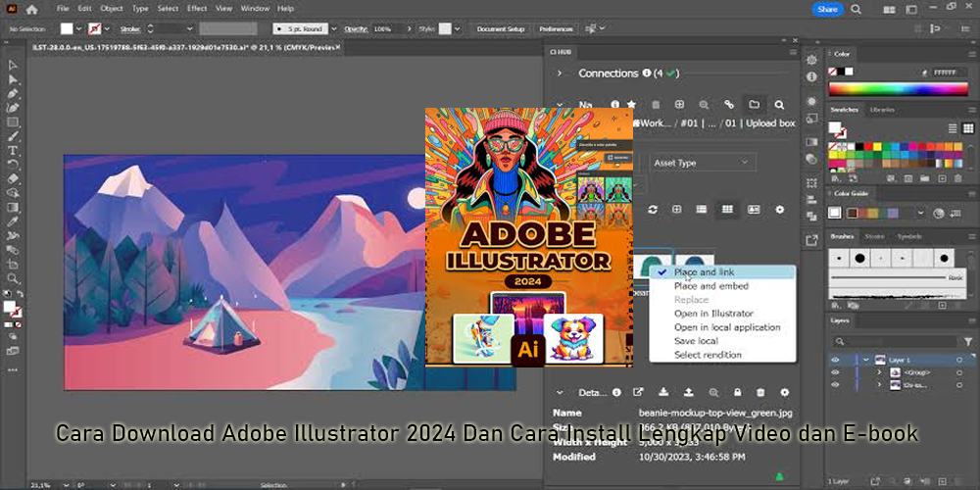Select the Rectangle tool
This screenshot has height=490, width=980.
pyautogui.click(x=13, y=122)
